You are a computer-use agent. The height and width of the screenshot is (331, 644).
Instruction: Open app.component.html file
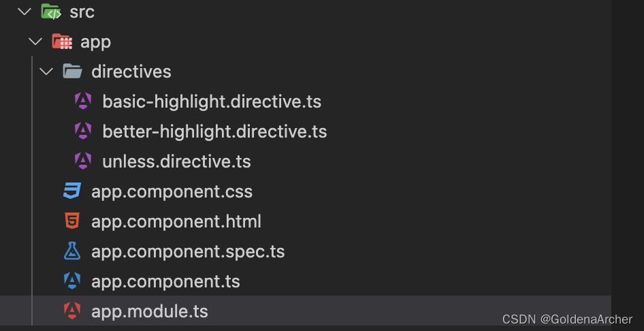click(x=176, y=221)
